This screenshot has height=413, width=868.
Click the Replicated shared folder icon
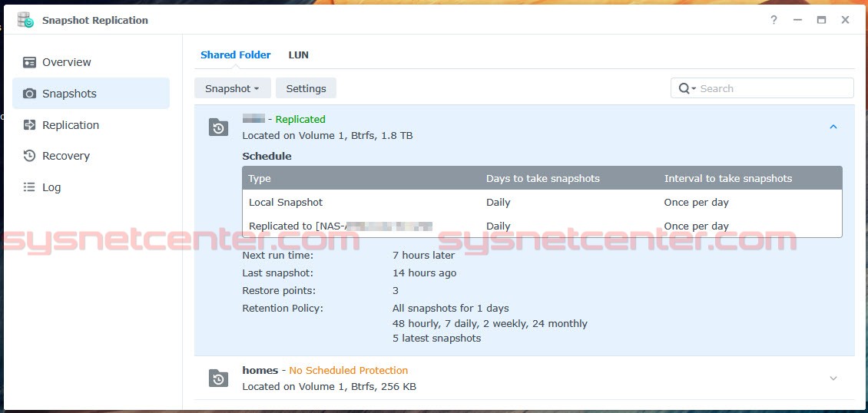coord(218,127)
